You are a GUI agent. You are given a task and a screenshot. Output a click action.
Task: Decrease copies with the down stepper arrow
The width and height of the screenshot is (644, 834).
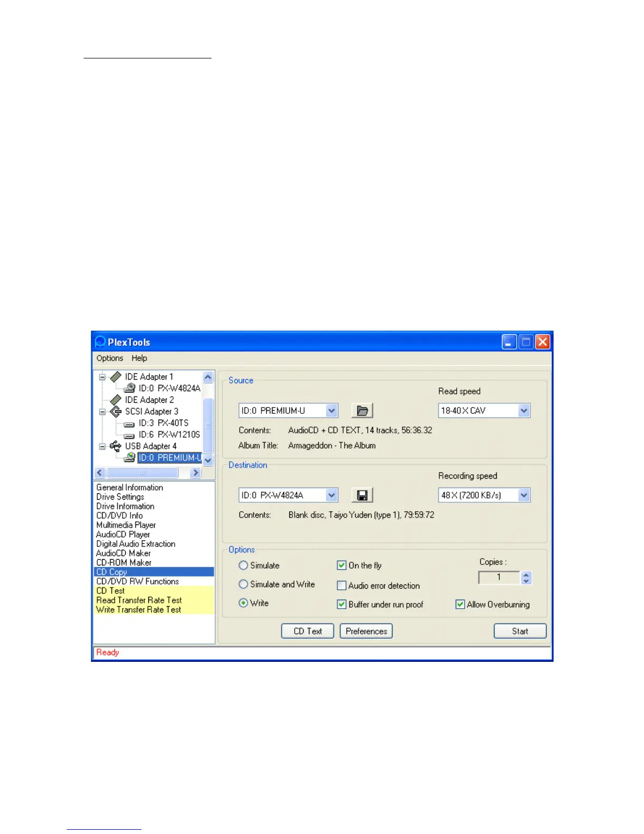pyautogui.click(x=526, y=581)
